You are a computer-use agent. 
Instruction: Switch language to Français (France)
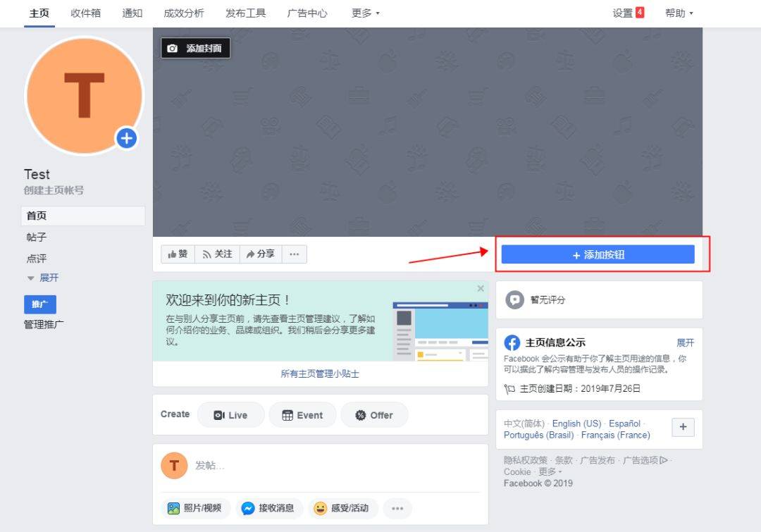pos(615,435)
